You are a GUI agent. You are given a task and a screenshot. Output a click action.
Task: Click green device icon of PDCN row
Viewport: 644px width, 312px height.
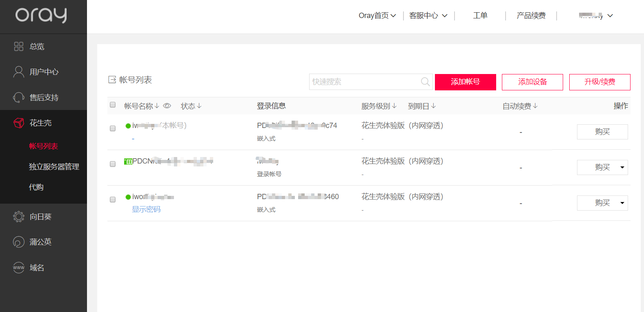pos(128,162)
